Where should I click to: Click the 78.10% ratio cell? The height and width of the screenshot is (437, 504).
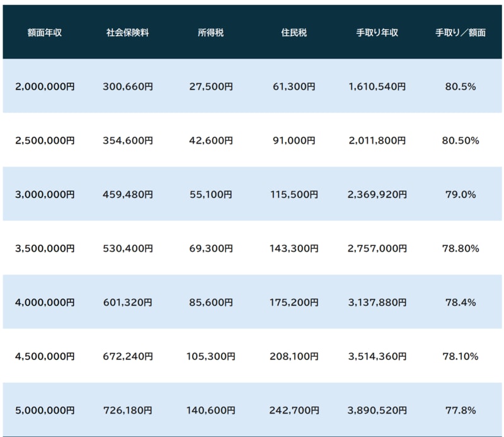(461, 356)
